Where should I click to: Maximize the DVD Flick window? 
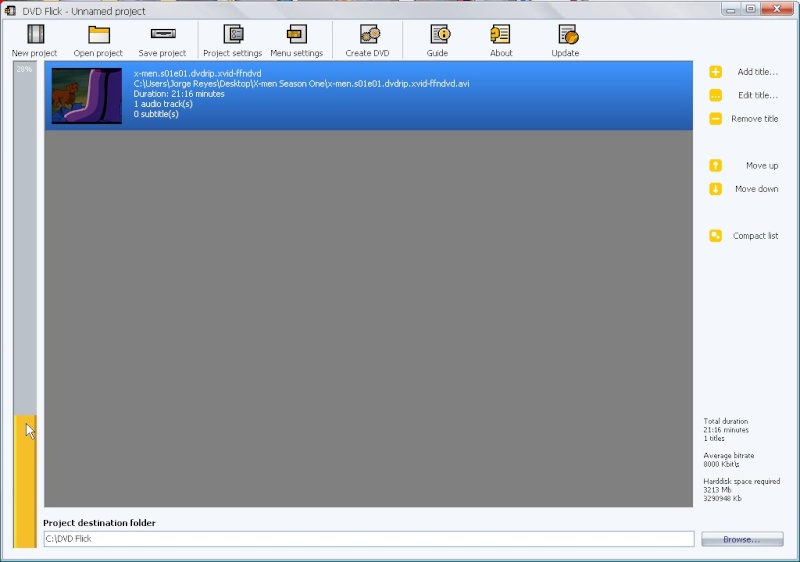pyautogui.click(x=751, y=9)
